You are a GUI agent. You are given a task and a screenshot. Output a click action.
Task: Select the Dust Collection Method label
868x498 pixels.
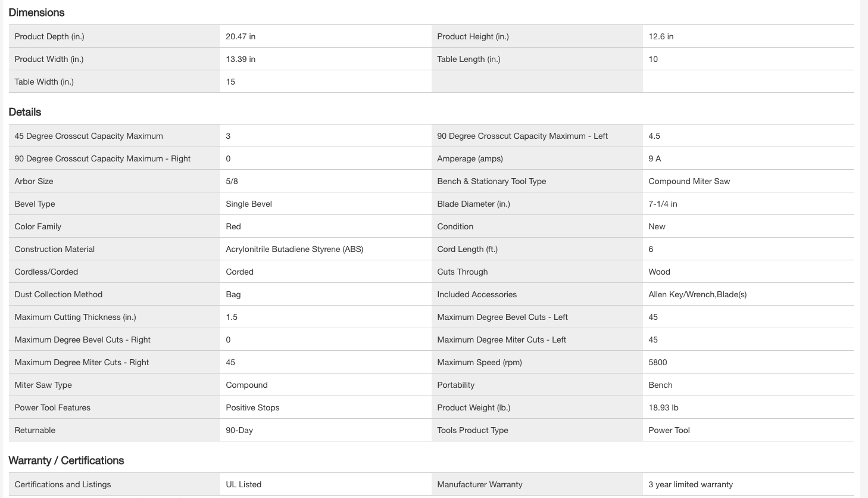[x=58, y=294]
